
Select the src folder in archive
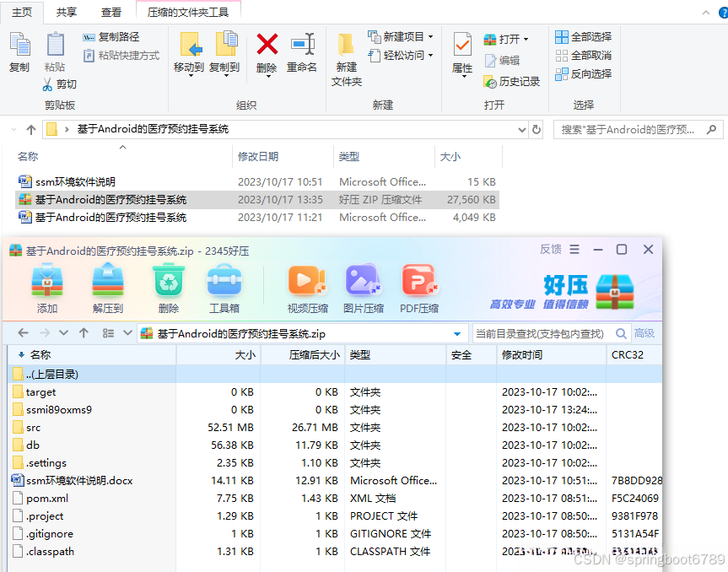(x=335, y=428)
